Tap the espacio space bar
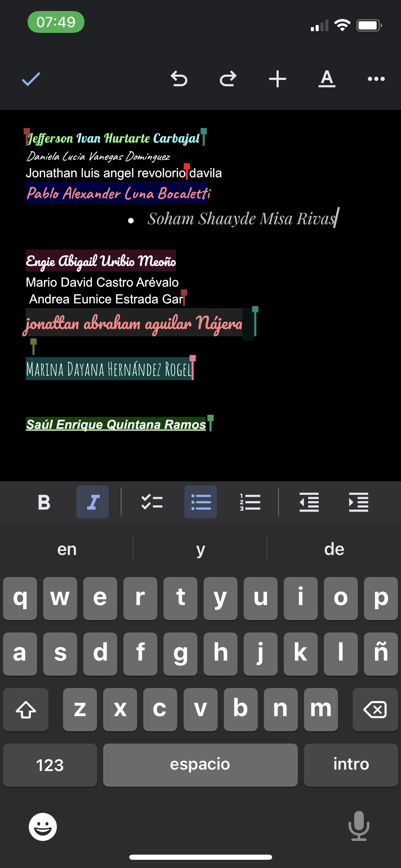401x868 pixels. click(x=200, y=765)
